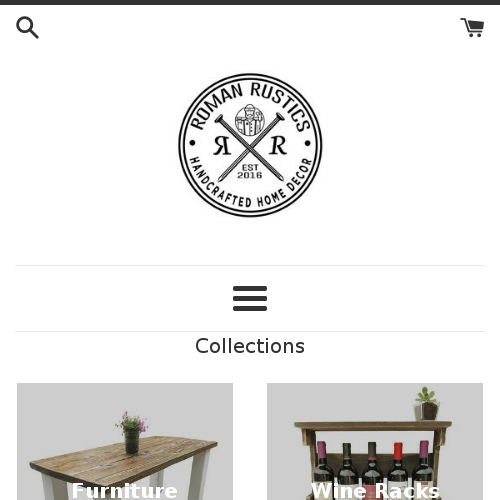
Task: Click the Wine Racks collection label
Action: click(x=375, y=491)
